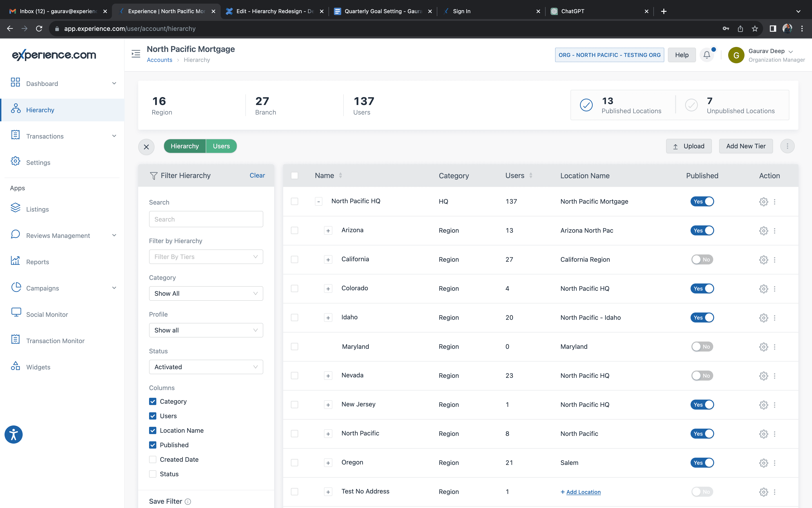Open the more options kebab beside Add New Tier
This screenshot has width=812, height=508.
(787, 146)
